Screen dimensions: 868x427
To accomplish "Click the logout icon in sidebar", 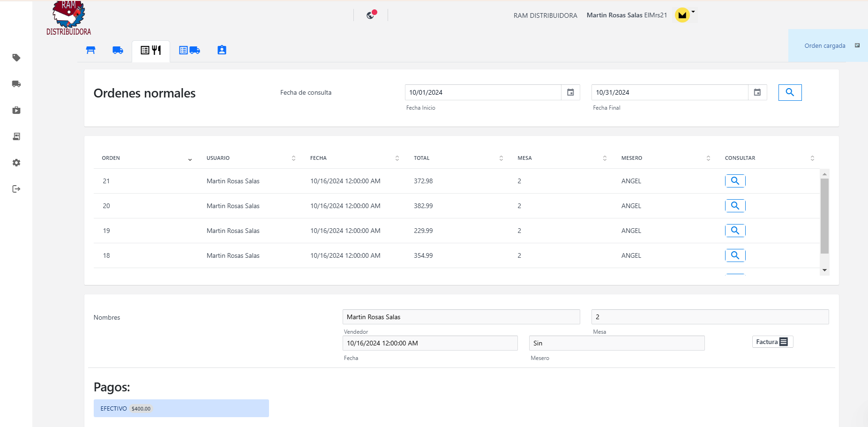I will [16, 189].
